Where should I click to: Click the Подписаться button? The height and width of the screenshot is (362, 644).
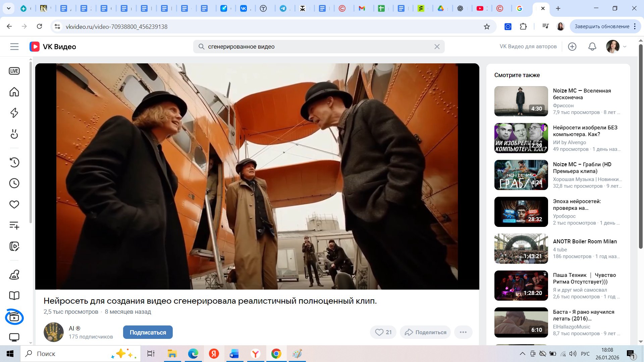click(x=148, y=332)
